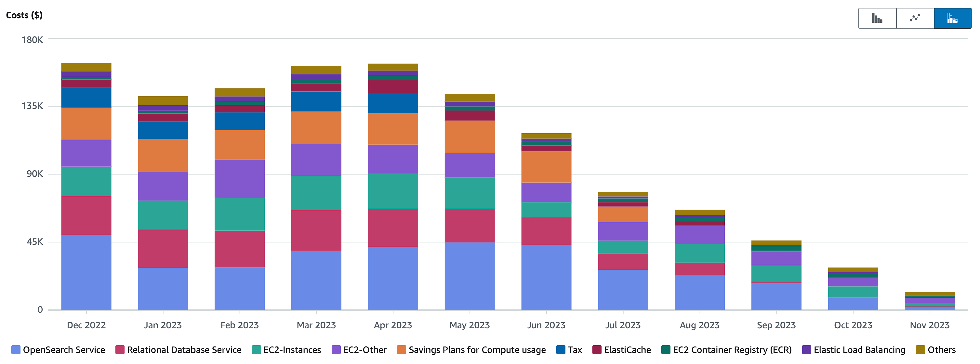Viewport: 980px width, 364px height.
Task: Click Sep 2023 EC2-Instances teal segment
Action: click(x=776, y=273)
